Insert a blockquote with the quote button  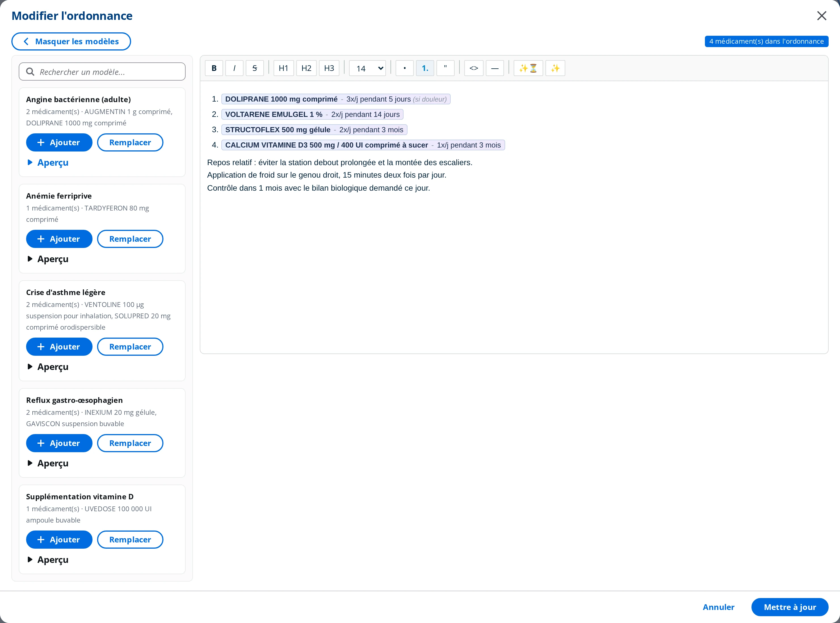pos(446,68)
